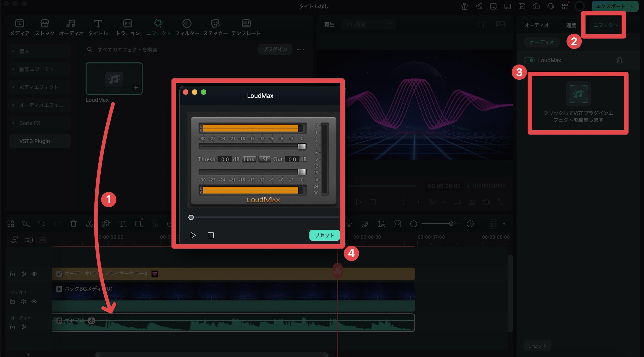
Task: Open the Stickers (ステッカー) panel icon
Action: click(x=215, y=24)
